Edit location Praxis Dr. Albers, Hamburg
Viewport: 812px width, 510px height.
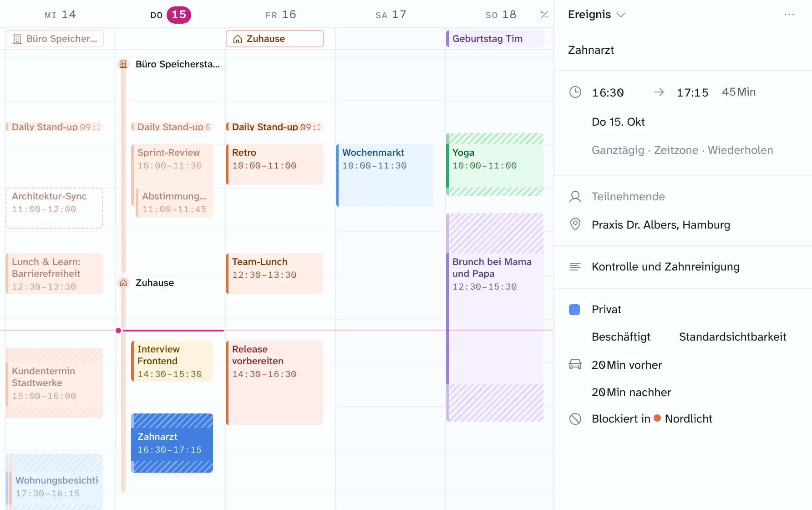[x=661, y=225]
